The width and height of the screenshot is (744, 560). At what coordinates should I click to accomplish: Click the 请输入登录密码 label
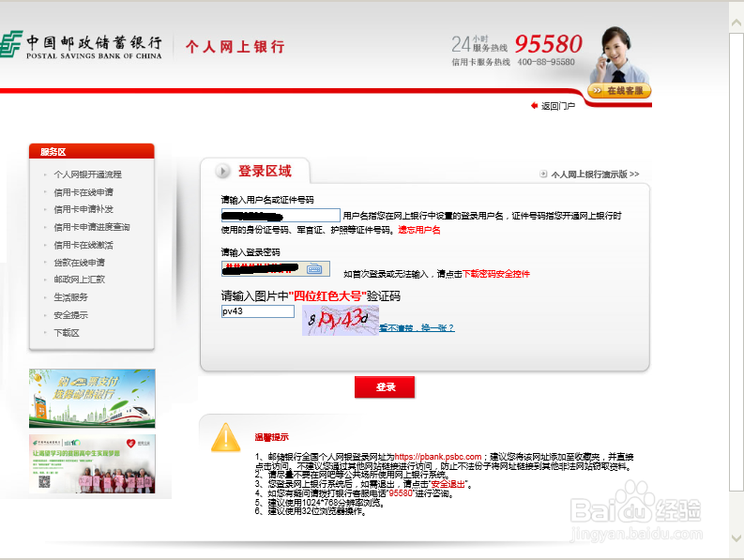click(251, 252)
